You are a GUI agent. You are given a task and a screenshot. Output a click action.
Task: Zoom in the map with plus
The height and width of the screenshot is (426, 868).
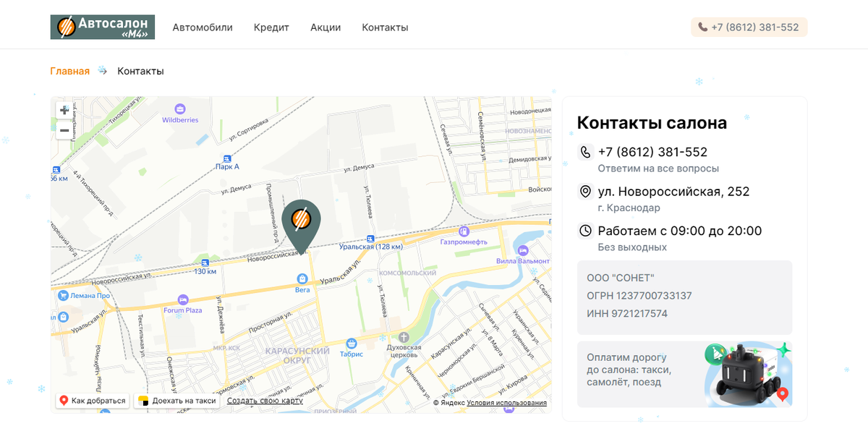[64, 110]
